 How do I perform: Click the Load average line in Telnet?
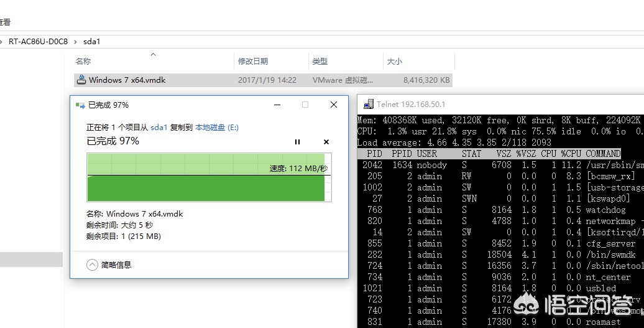tap(454, 143)
